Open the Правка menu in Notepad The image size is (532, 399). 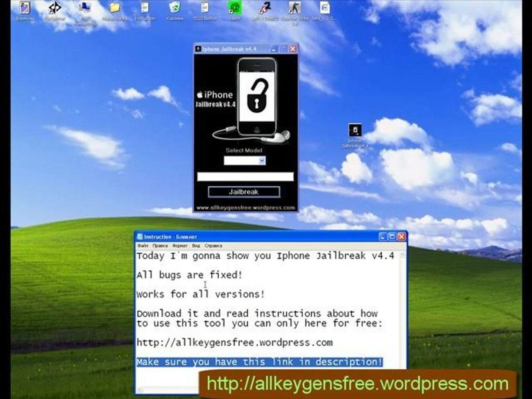point(160,246)
